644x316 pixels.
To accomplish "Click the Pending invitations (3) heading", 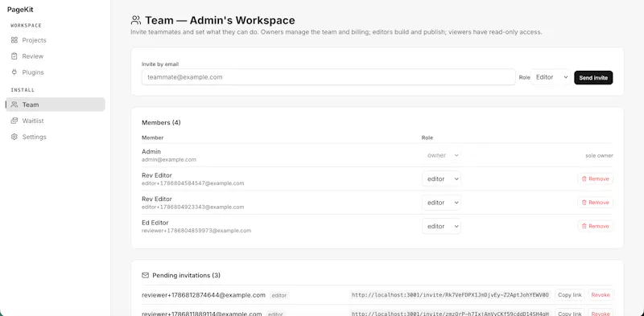I will (186, 275).
